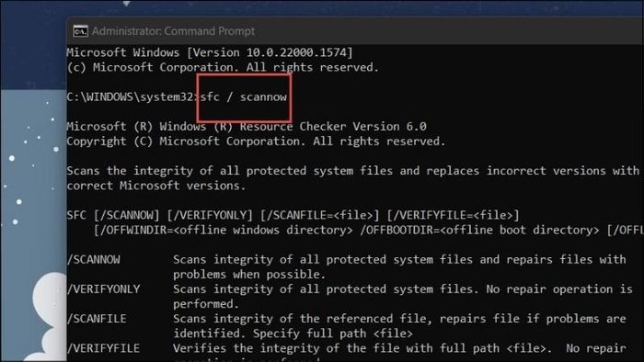The image size is (644, 362).
Task: Click the /SCANNOW option heading
Action: coord(93,259)
